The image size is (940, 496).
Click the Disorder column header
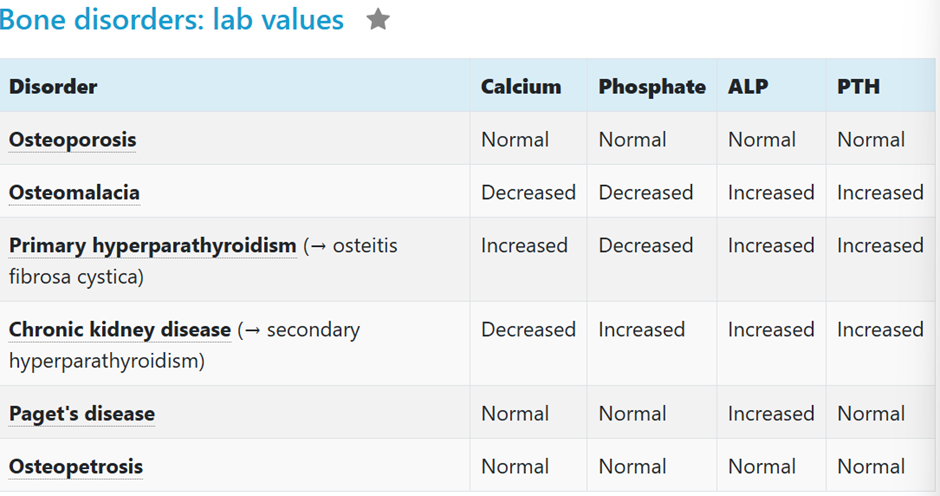click(53, 87)
